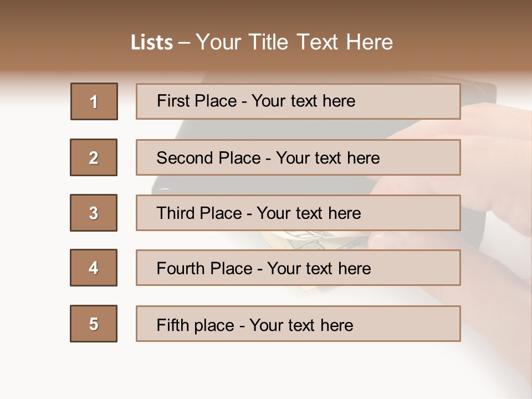Click the number 4 box
Image resolution: width=532 pixels, height=399 pixels.
point(94,268)
